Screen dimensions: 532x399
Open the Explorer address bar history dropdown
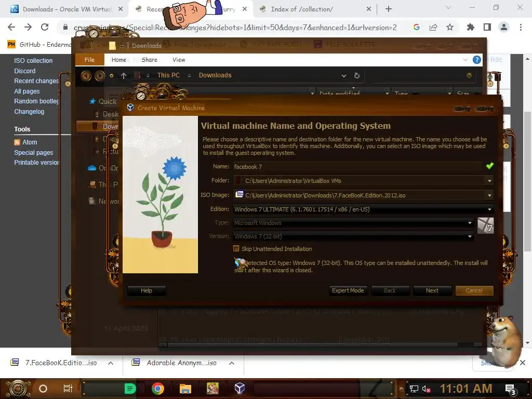(x=344, y=76)
